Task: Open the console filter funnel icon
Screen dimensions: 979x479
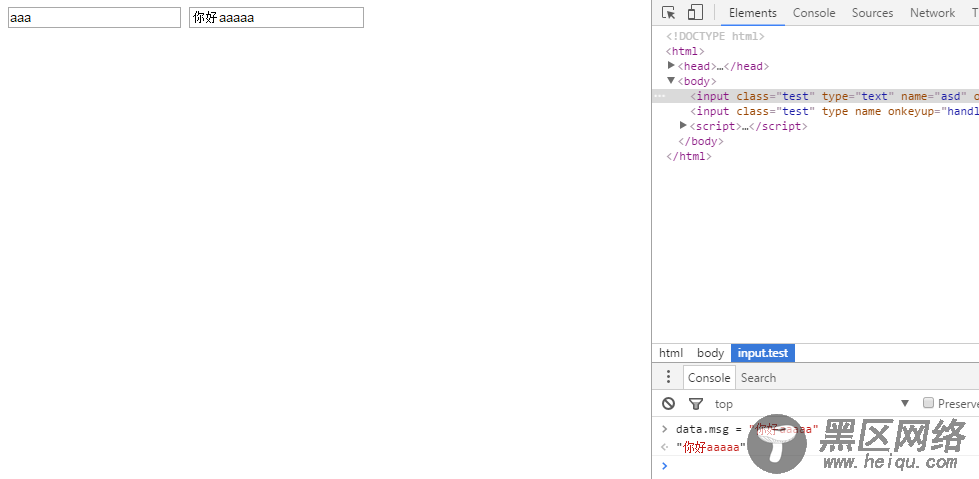Action: (696, 404)
